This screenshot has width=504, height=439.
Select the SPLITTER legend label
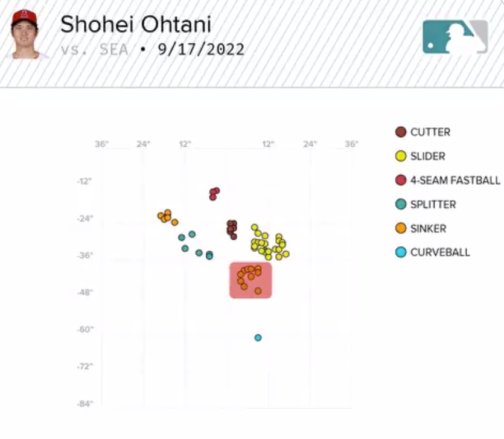coord(433,205)
